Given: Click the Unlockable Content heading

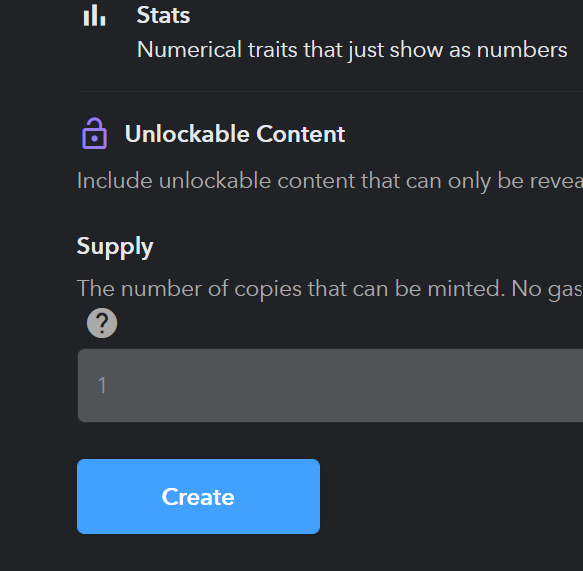Looking at the screenshot, I should [235, 134].
